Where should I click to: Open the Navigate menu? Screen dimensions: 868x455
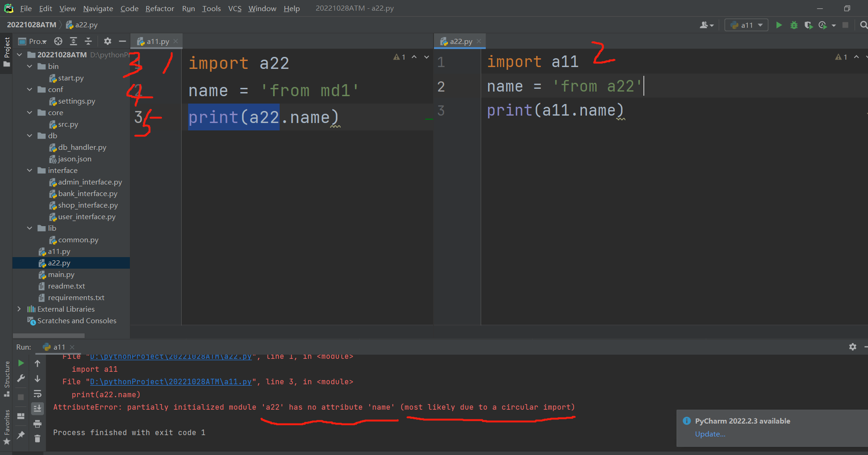click(x=98, y=8)
